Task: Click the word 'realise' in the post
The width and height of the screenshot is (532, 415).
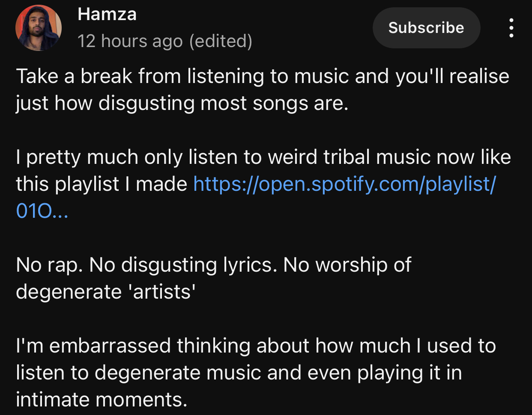Action: 479,77
